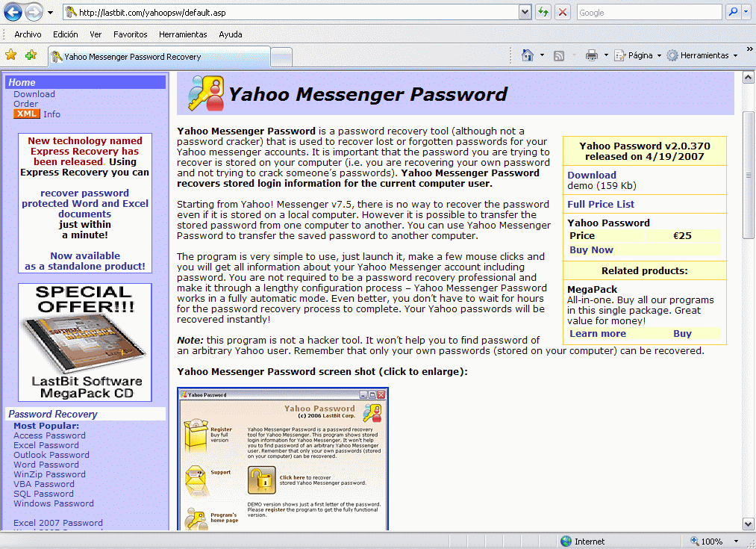756x549 pixels.
Task: Click the vertical scrollbar thumb
Action: point(748,175)
